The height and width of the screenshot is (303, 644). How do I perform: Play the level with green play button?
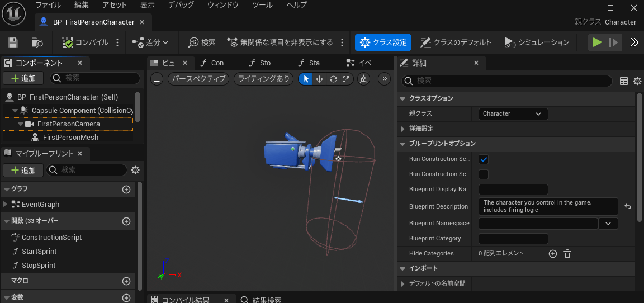coord(597,42)
